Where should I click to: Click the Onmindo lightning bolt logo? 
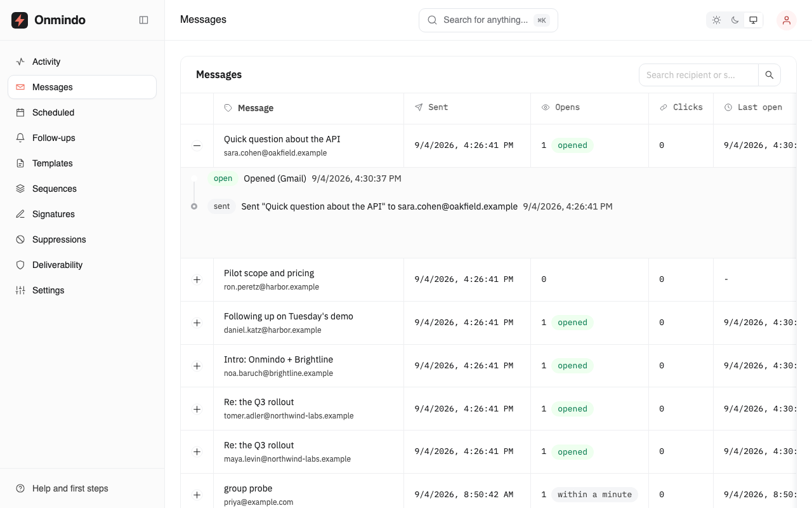[20, 20]
